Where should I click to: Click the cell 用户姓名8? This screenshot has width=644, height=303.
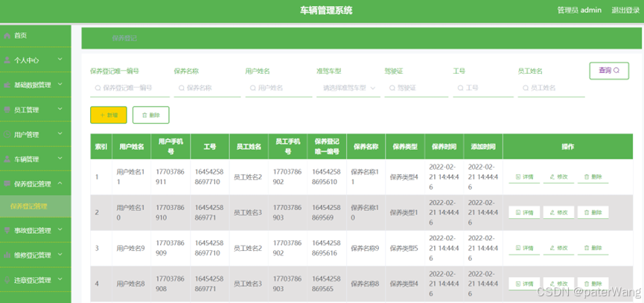(130, 284)
